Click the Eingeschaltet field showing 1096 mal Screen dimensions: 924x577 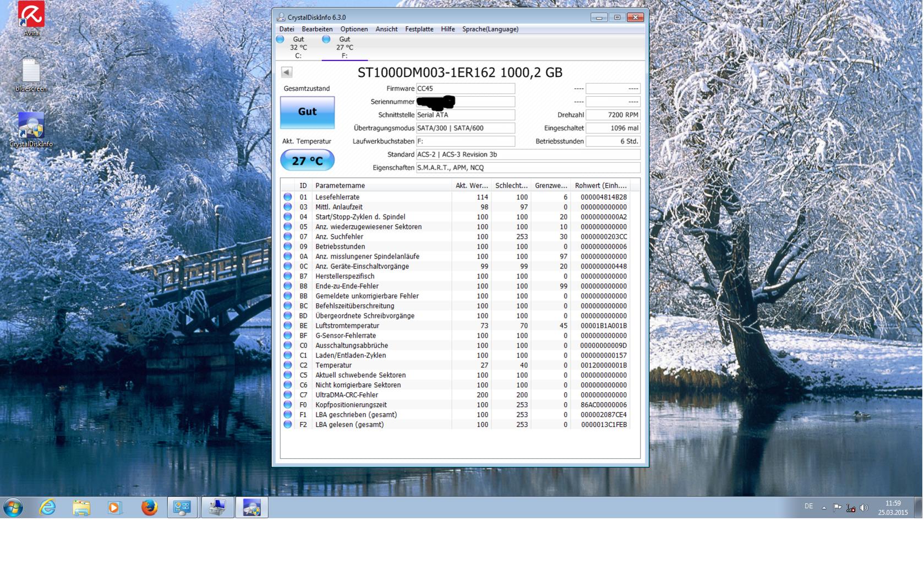point(613,128)
